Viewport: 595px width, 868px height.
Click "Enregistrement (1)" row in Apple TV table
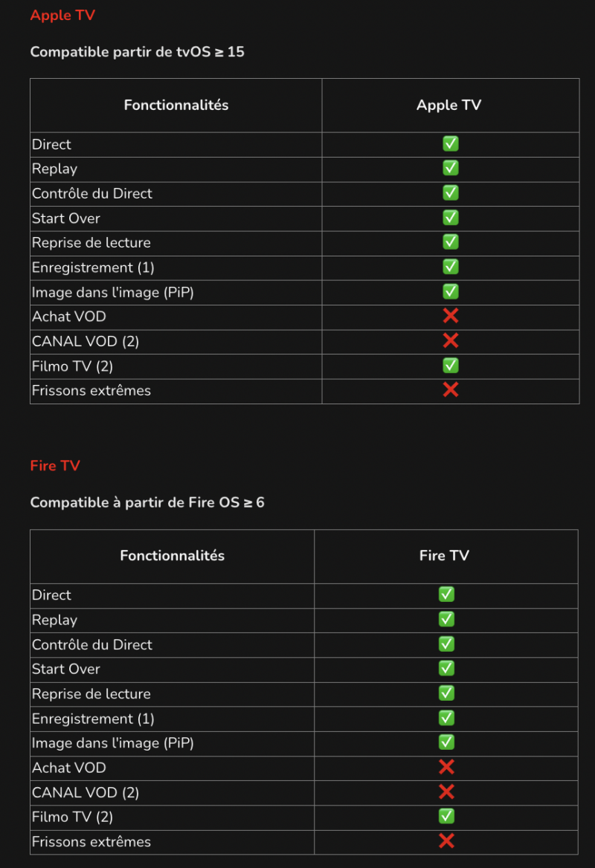pyautogui.click(x=93, y=268)
